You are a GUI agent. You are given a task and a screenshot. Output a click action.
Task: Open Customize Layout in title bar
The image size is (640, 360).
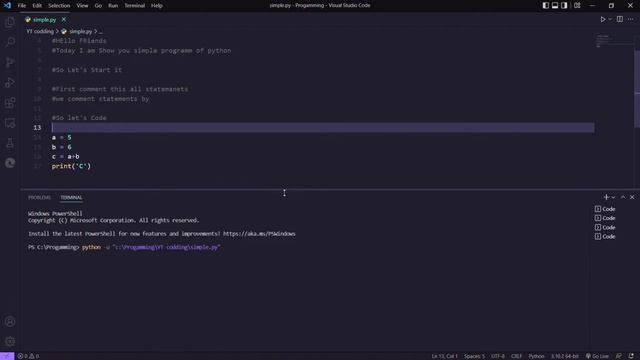[x=577, y=6]
